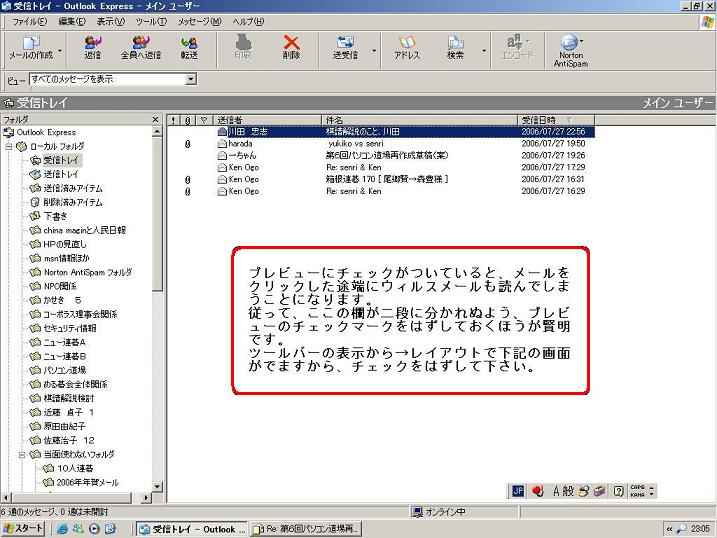Click paperclip icon on harada message row
Image resolution: width=717 pixels, height=538 pixels.
[x=187, y=144]
